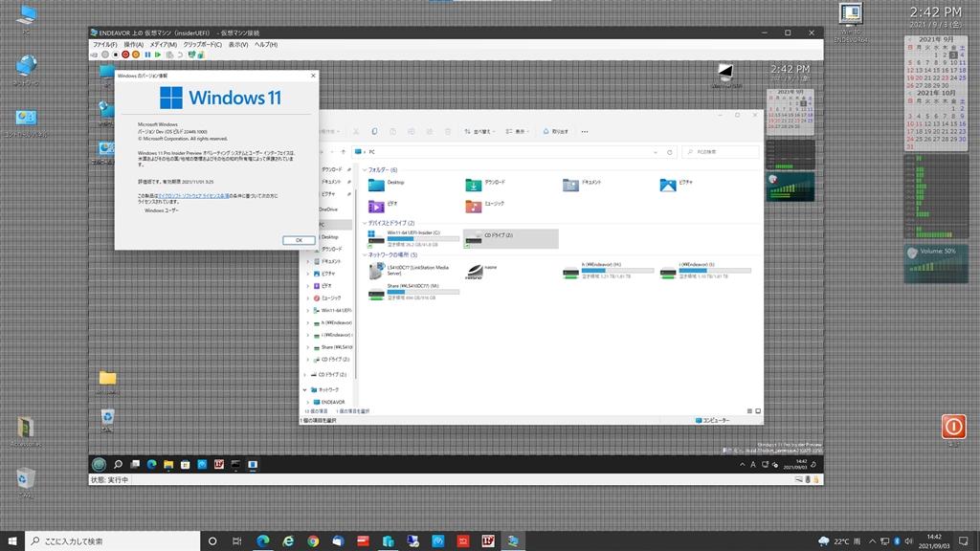
Task: Select CD ドライブ (Z:) in content pane
Action: click(511, 238)
